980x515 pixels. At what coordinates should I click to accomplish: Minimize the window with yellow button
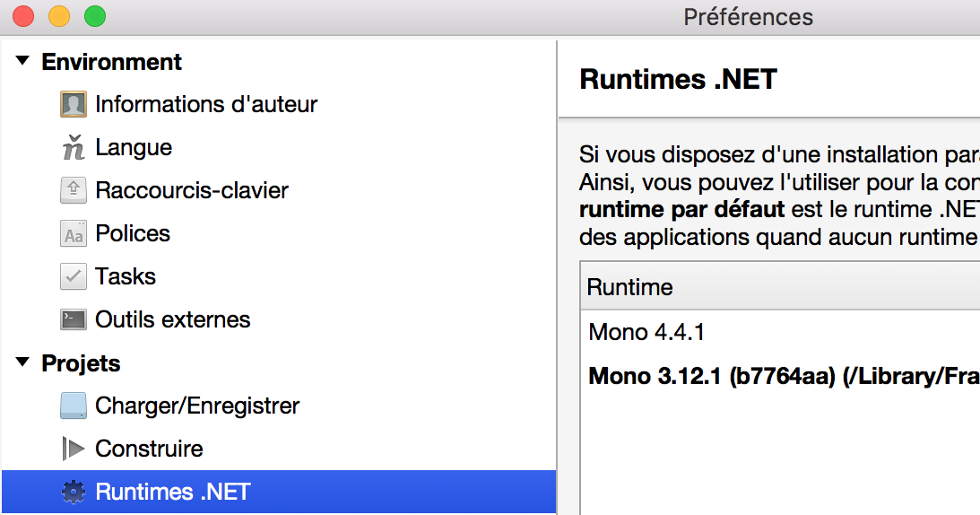(59, 16)
